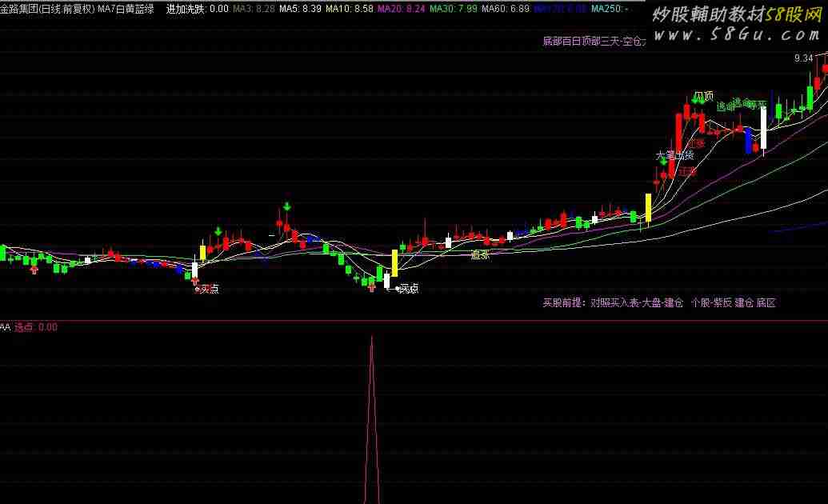Select the MA5: 8.39 indicator label
Screen dimensions: 828x504
300,9
